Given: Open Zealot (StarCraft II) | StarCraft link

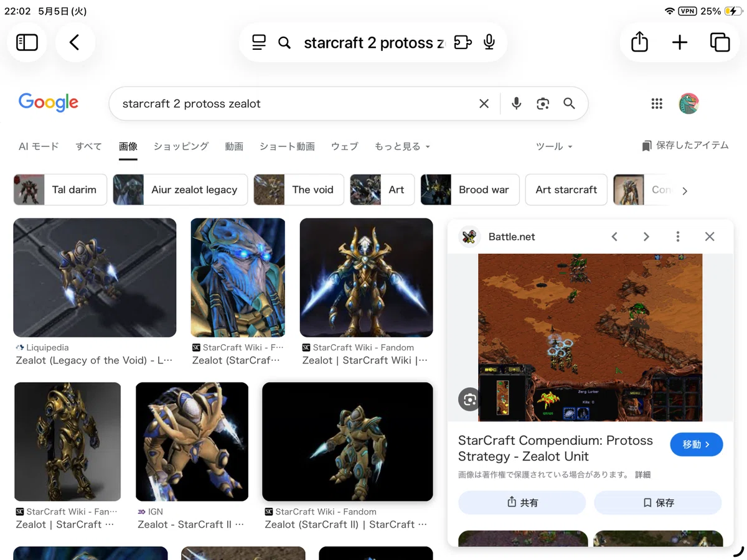Looking at the screenshot, I should 346,525.
